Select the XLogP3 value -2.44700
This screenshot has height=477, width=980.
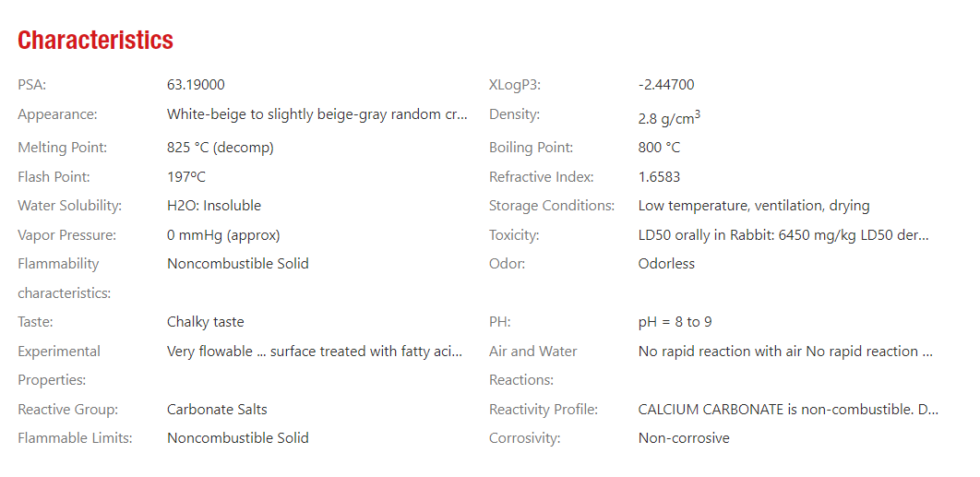point(665,85)
